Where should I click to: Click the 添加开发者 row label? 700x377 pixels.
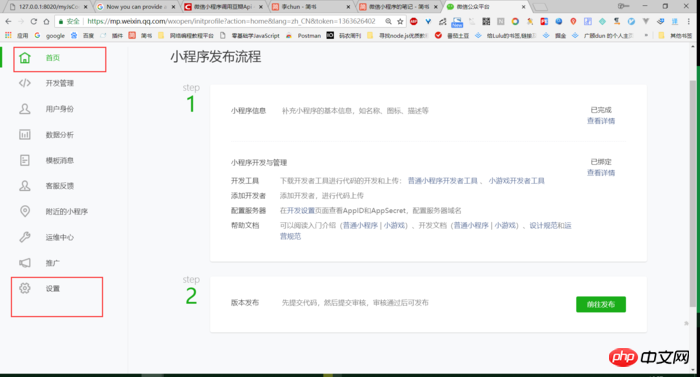pos(248,195)
